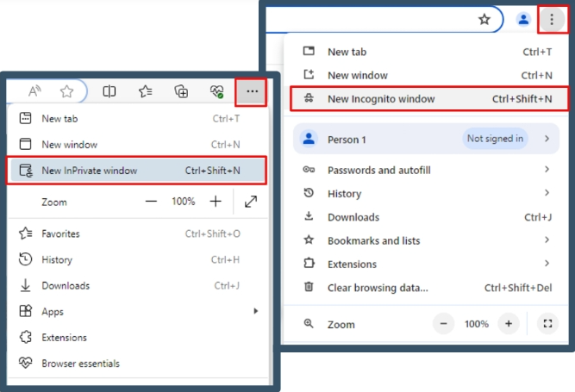This screenshot has height=392, width=575.
Task: Open Edge Collections toolbar icon
Action: coord(181,91)
